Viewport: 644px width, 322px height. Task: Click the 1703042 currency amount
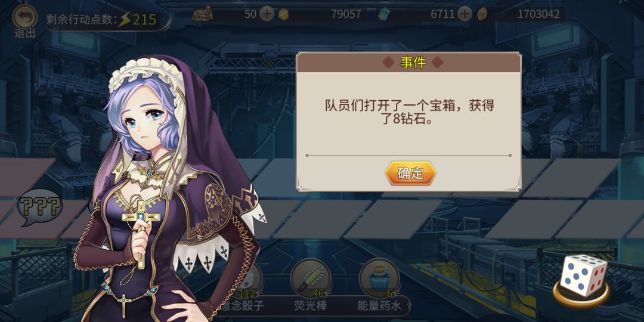[x=538, y=14]
